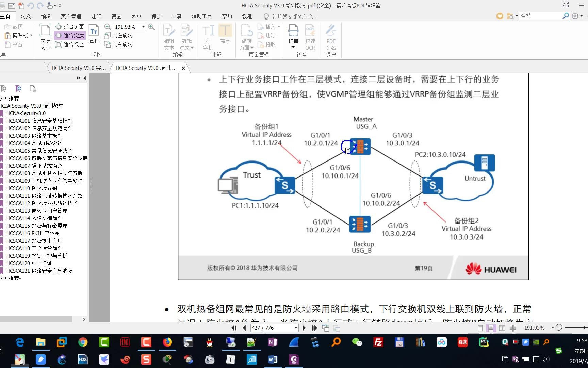
Task: Open the FileZilla icon in the taskbar
Action: coord(378,342)
